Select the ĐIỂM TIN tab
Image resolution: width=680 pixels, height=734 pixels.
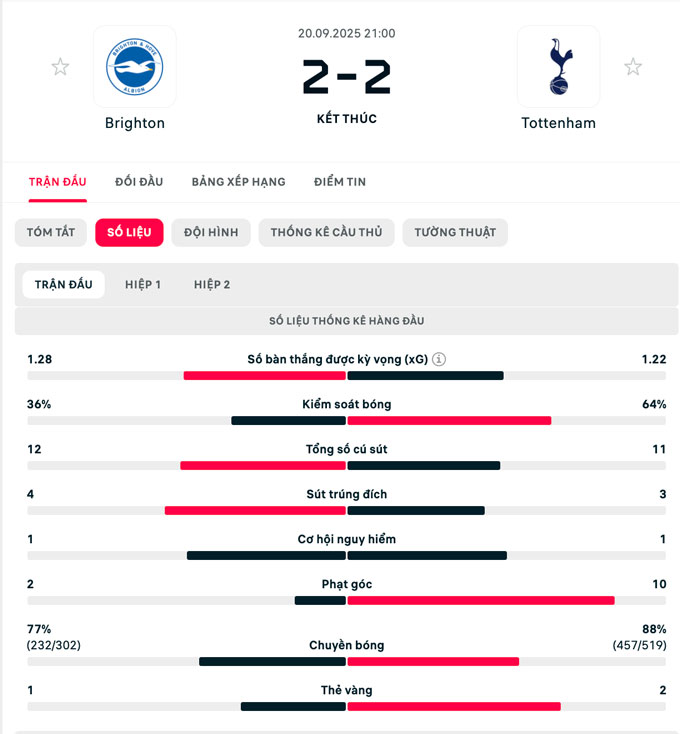click(x=340, y=182)
